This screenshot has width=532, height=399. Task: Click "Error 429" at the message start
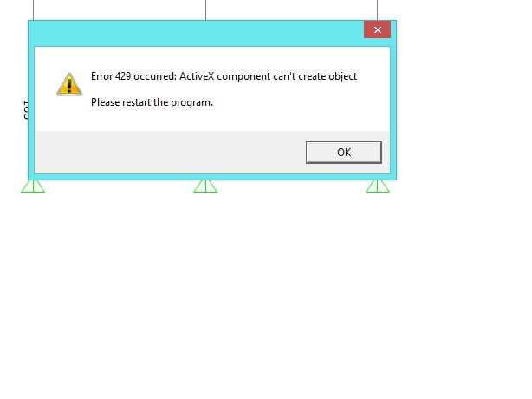pyautogui.click(x=111, y=76)
